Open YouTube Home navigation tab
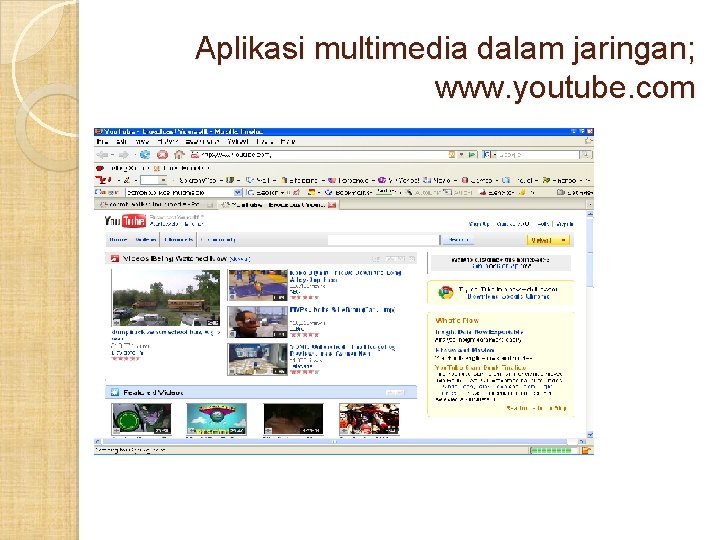 point(118,240)
